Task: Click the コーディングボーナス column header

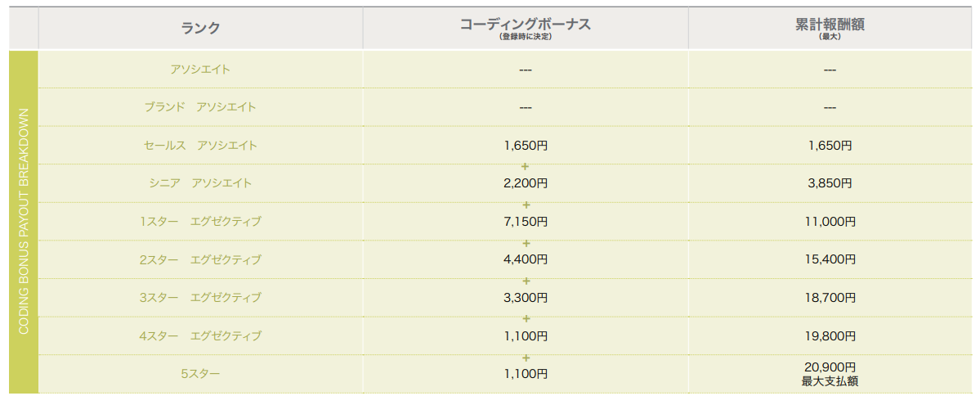Action: pyautogui.click(x=525, y=25)
